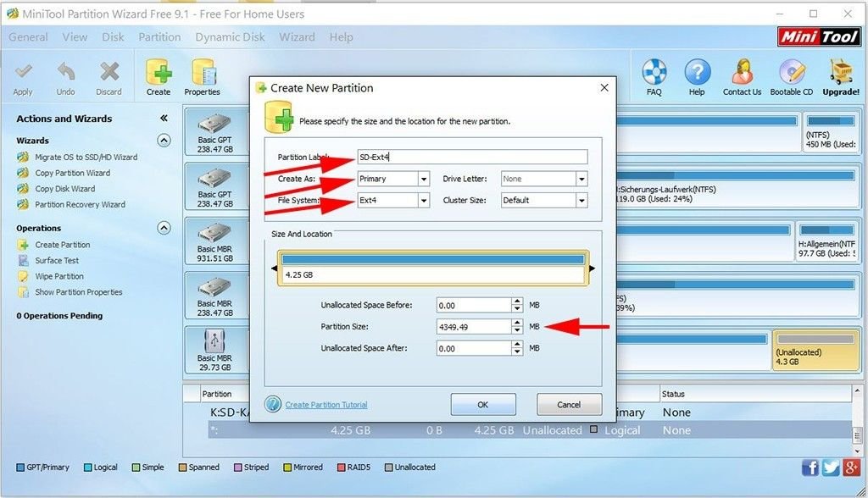Click the partition size bar's right handle
This screenshot has width=868, height=498.
pos(592,268)
